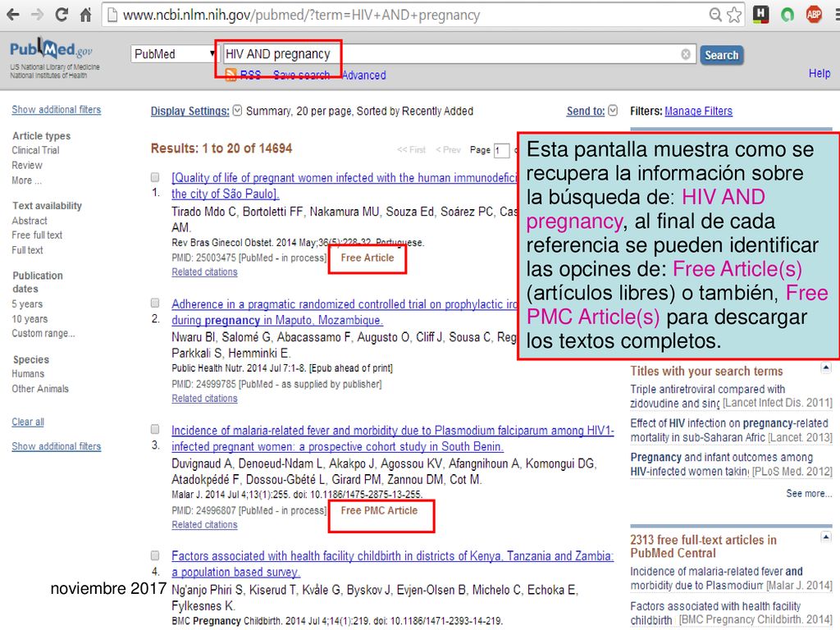Open the Adherence in a pragmatic randomized trial article

tap(344, 313)
